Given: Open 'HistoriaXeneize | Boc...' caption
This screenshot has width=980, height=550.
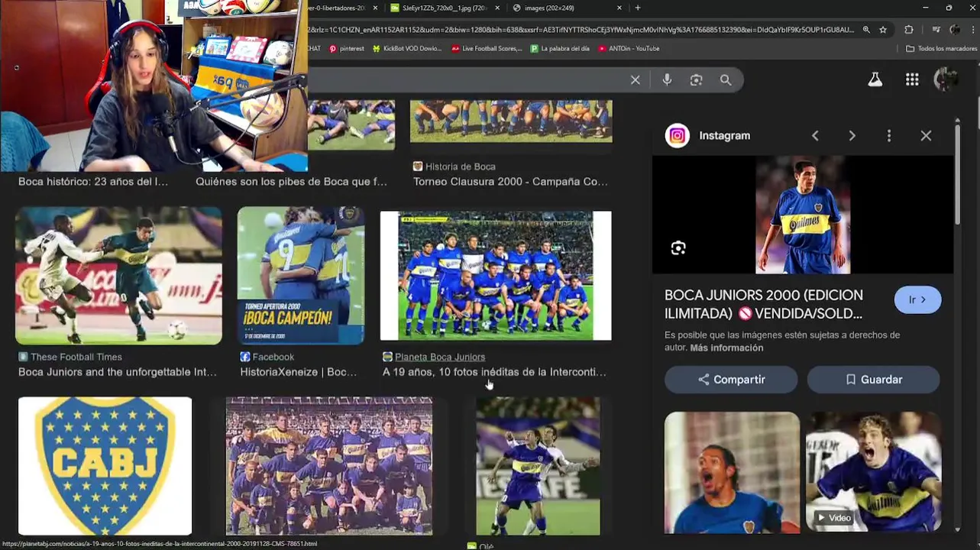Looking at the screenshot, I should tap(299, 372).
